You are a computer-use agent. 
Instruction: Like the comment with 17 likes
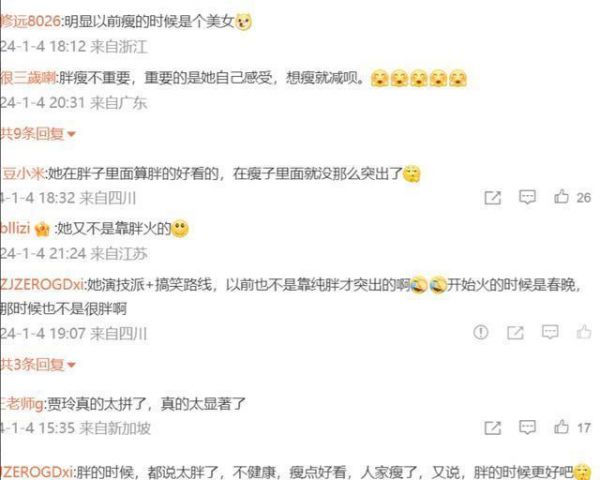click(561, 426)
